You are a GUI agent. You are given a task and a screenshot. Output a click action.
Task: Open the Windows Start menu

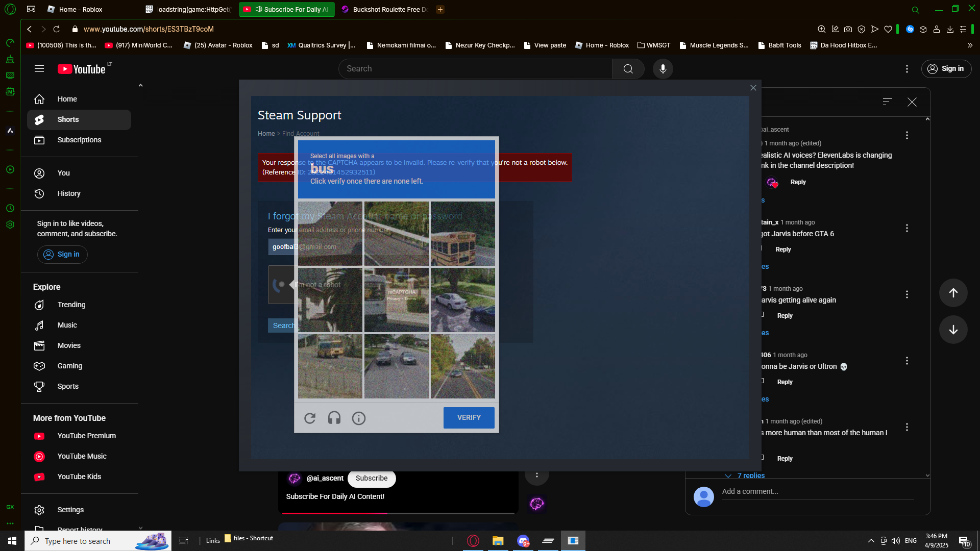click(x=12, y=541)
